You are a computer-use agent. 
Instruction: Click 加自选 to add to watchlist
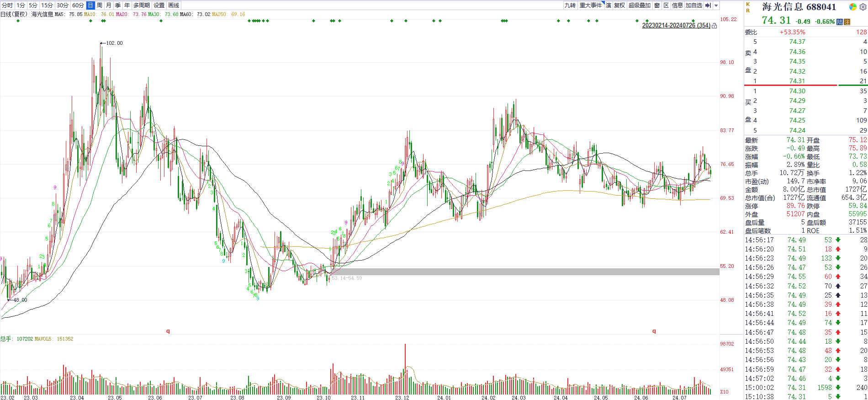point(694,5)
